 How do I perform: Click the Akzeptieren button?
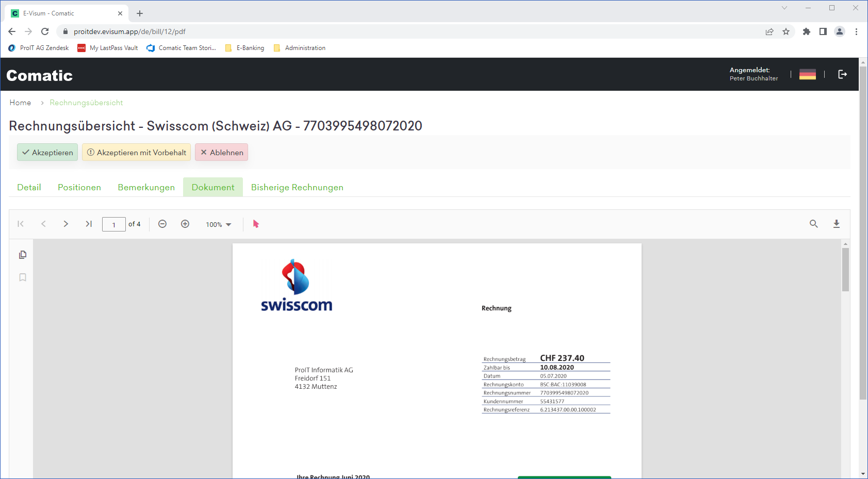[x=47, y=152]
